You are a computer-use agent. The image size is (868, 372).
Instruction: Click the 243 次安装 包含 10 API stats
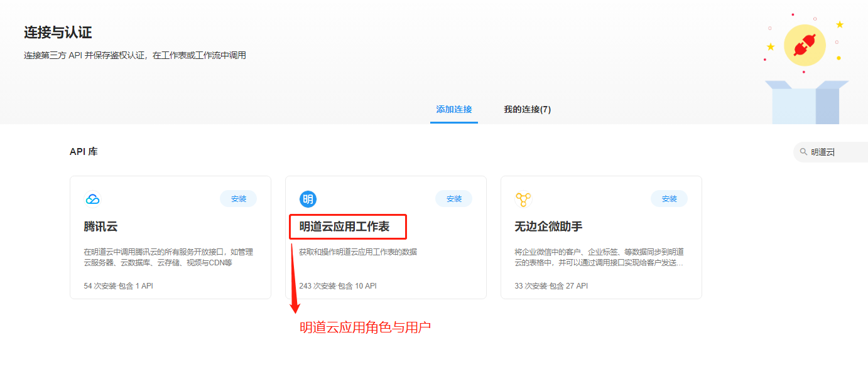pos(338,286)
